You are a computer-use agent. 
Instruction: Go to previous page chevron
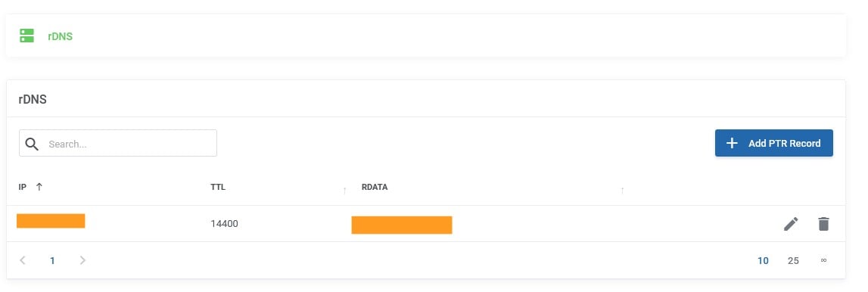(22, 260)
